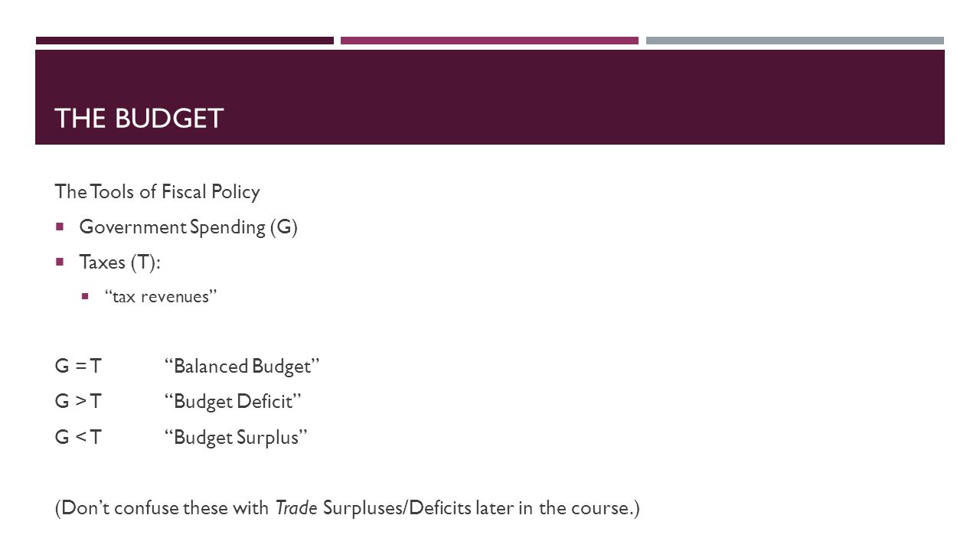Click the G > T expression
Screen dimensions: 980x551
click(x=77, y=402)
